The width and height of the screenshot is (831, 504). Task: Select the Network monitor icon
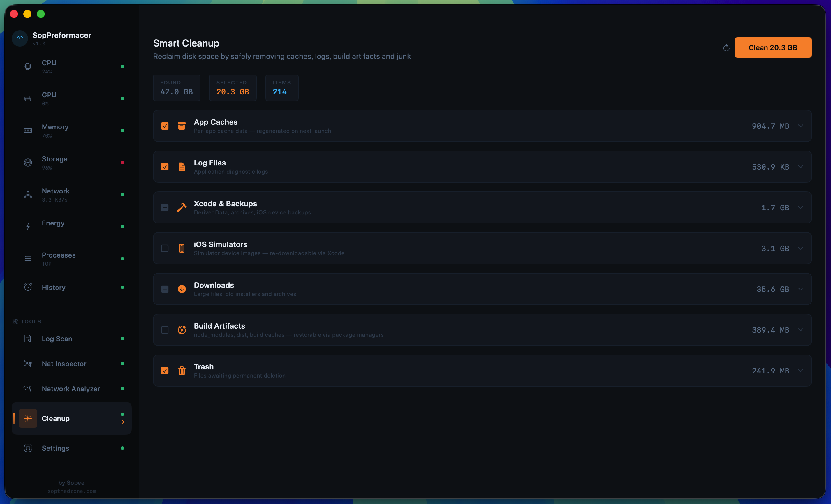(28, 195)
